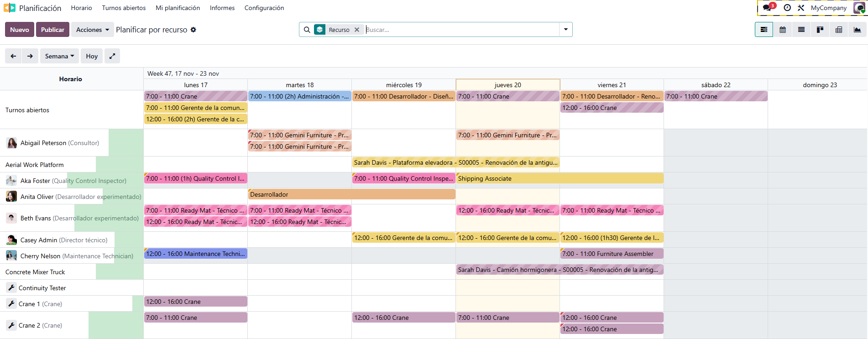Viewport: 868px width, 339px height.
Task: Open the kanban view
Action: (x=820, y=30)
